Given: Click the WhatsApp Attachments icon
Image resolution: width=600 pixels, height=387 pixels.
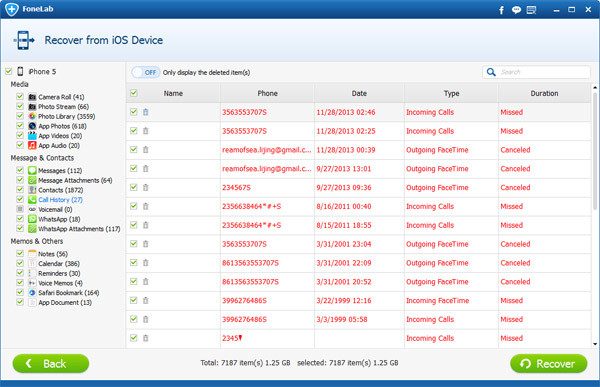Looking at the screenshot, I should point(32,229).
